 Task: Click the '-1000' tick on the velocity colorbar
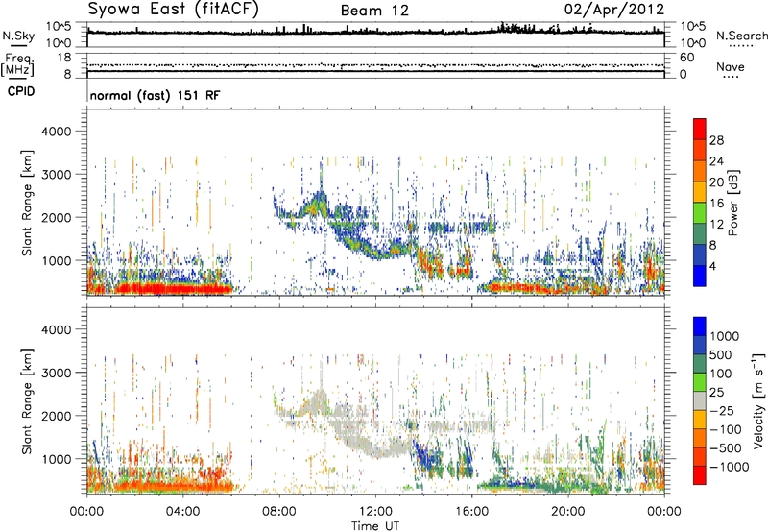729,467
